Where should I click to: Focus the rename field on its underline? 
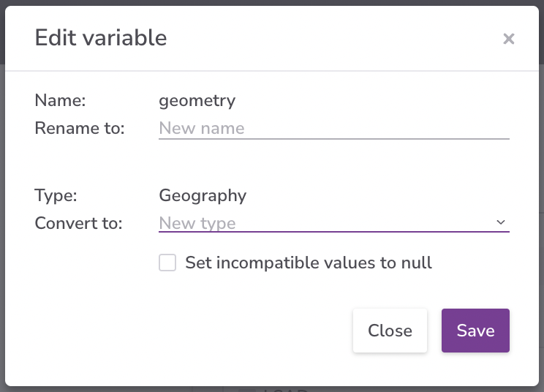(x=333, y=137)
